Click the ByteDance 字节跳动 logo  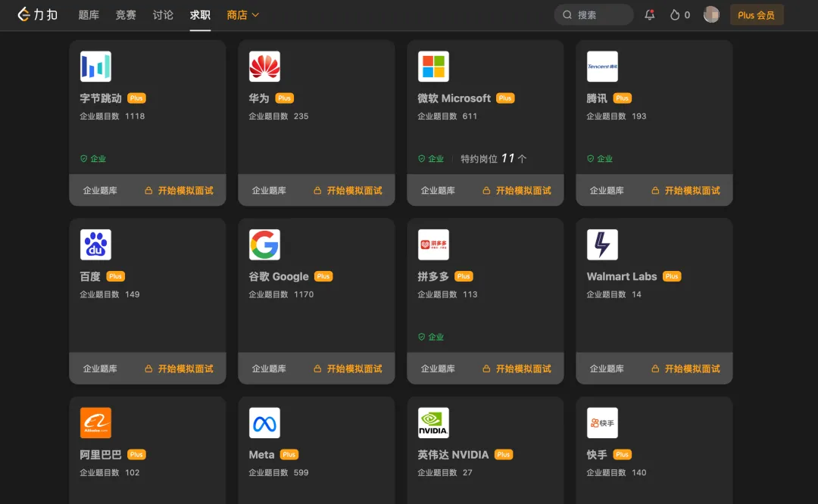(95, 66)
